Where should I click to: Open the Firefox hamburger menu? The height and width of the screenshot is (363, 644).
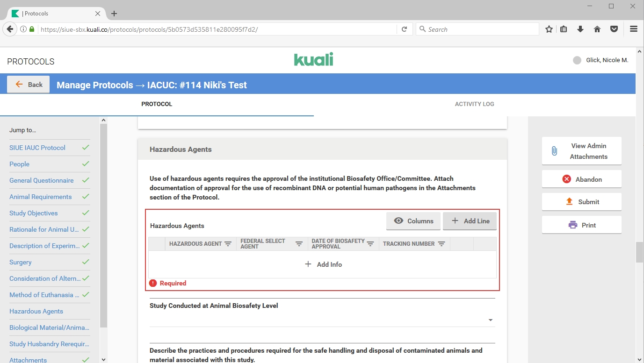(x=634, y=29)
